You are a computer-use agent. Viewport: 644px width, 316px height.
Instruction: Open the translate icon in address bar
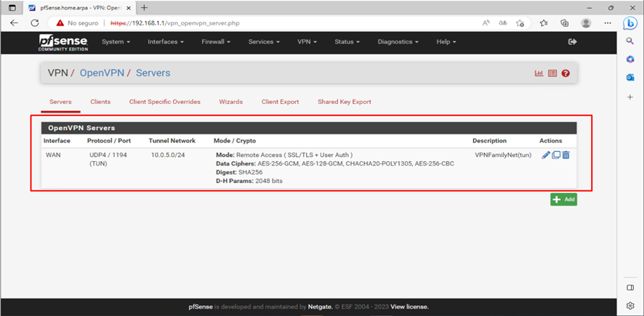[503, 23]
